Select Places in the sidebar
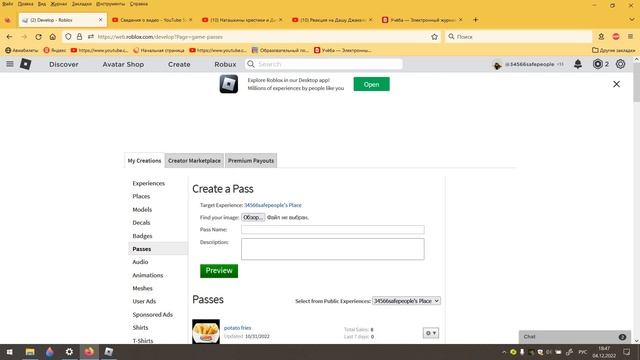 tap(141, 196)
